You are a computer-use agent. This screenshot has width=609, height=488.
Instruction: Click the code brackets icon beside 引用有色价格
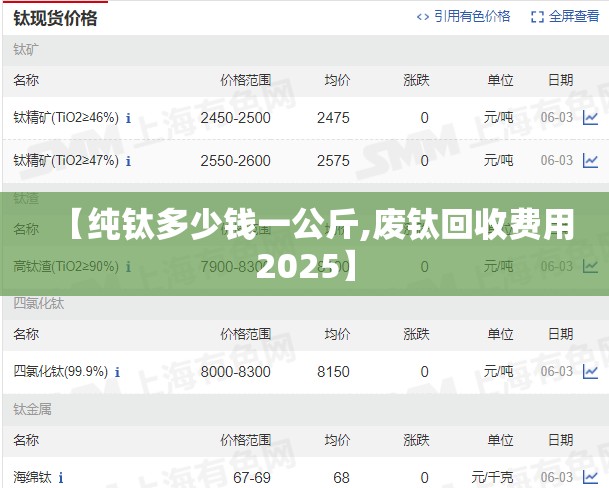click(423, 17)
